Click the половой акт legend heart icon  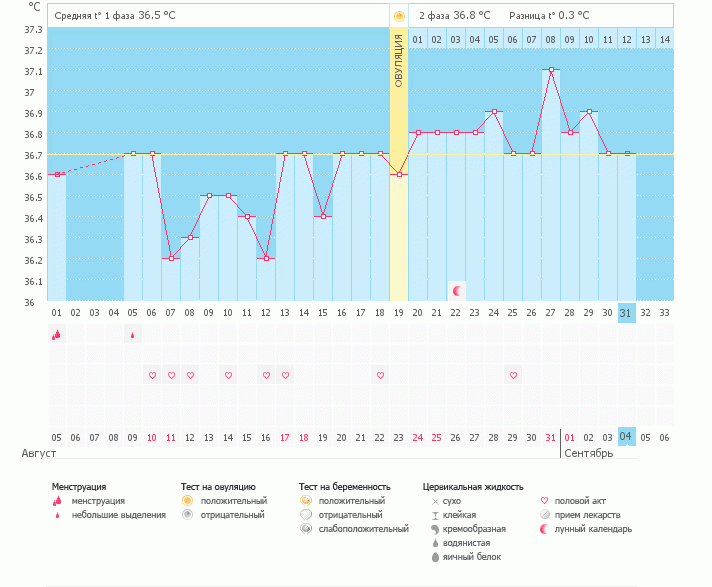click(544, 501)
